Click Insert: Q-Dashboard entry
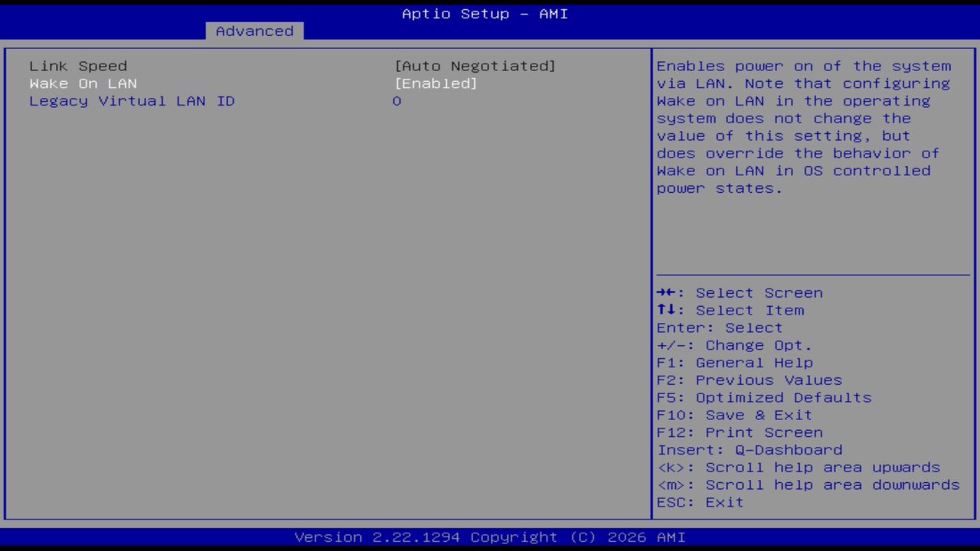This screenshot has height=551, width=980. pos(749,449)
